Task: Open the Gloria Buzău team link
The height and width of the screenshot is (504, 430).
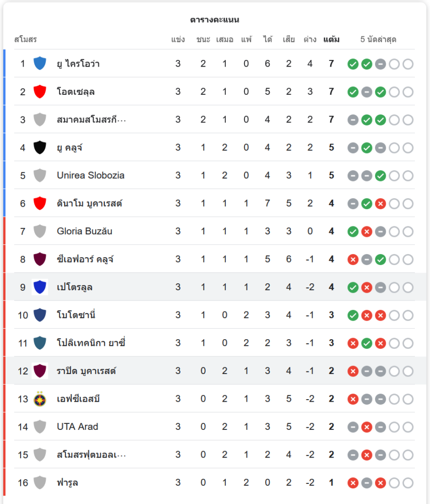Action: click(x=84, y=231)
